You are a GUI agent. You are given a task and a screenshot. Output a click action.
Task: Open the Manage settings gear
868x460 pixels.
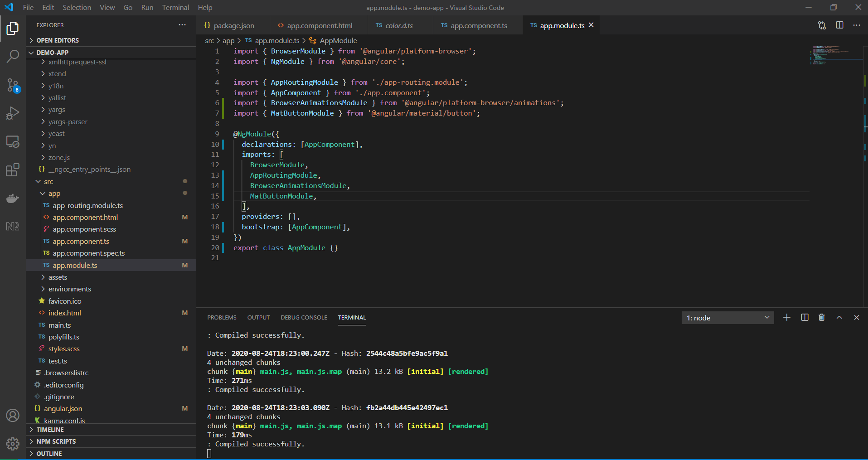pyautogui.click(x=12, y=444)
